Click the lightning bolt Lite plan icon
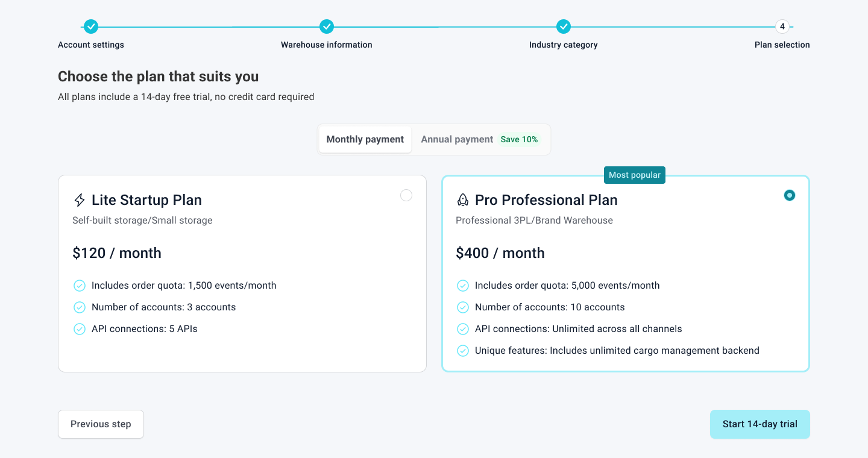This screenshot has height=458, width=868. [x=79, y=200]
